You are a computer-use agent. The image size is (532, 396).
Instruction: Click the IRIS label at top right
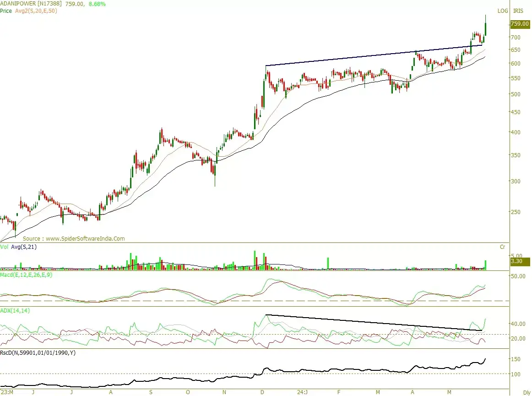[518, 11]
